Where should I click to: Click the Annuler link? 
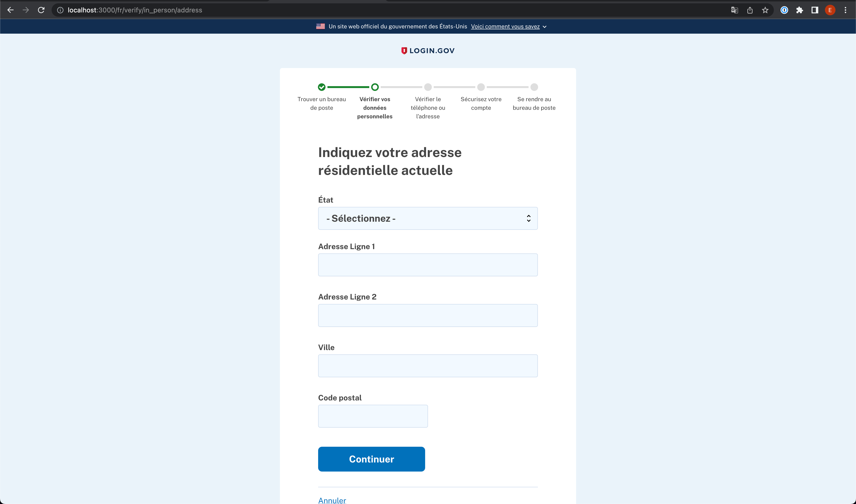(x=332, y=500)
